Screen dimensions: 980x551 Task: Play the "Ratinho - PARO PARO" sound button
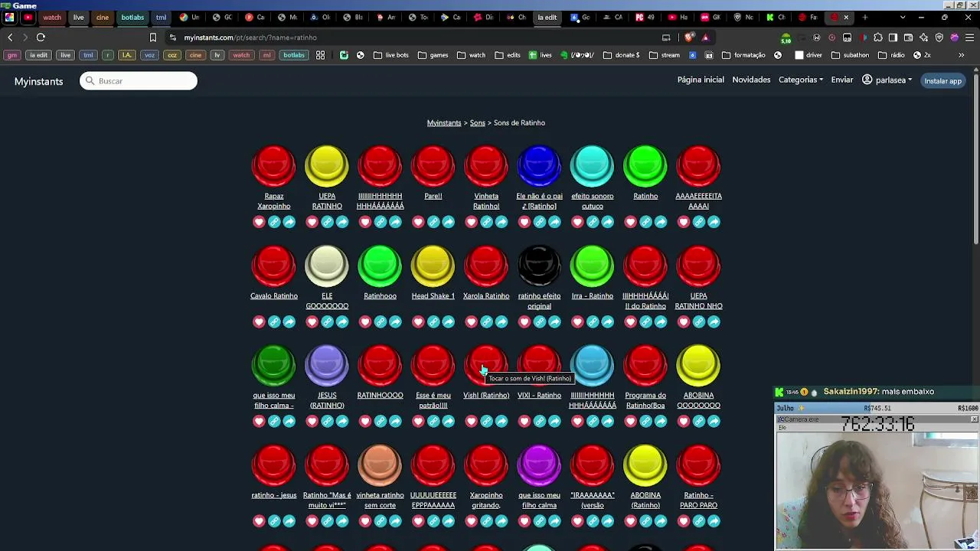click(x=698, y=465)
